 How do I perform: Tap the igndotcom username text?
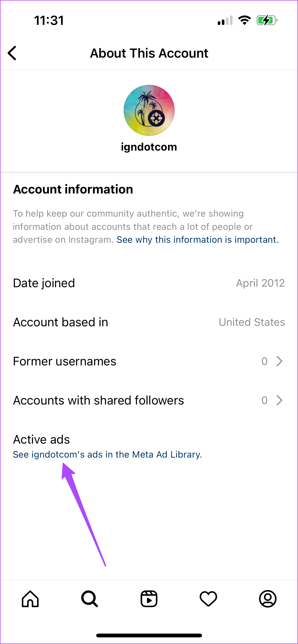149,147
